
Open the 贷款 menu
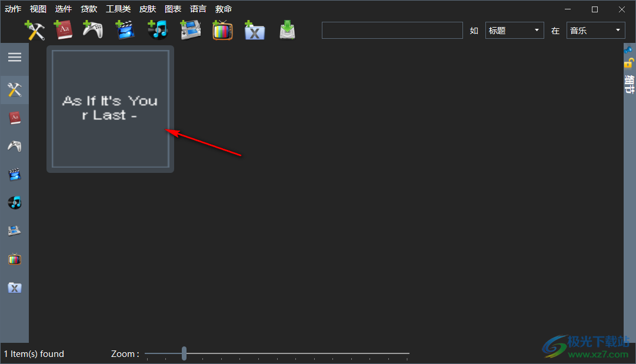coord(89,9)
